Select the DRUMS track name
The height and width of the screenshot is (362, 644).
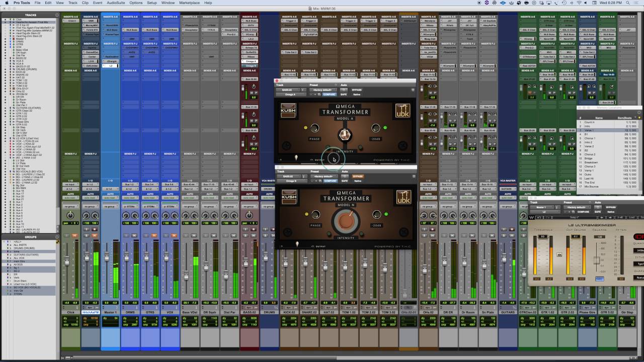point(269,312)
